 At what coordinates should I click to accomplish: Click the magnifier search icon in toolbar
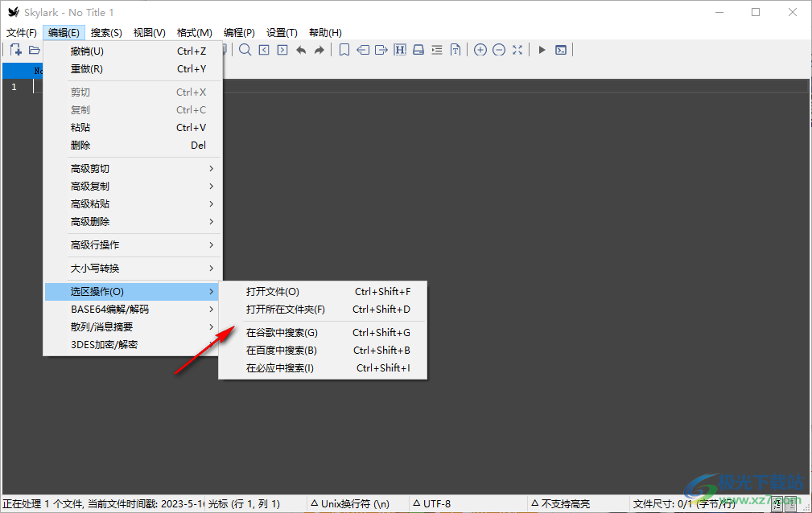tap(245, 50)
